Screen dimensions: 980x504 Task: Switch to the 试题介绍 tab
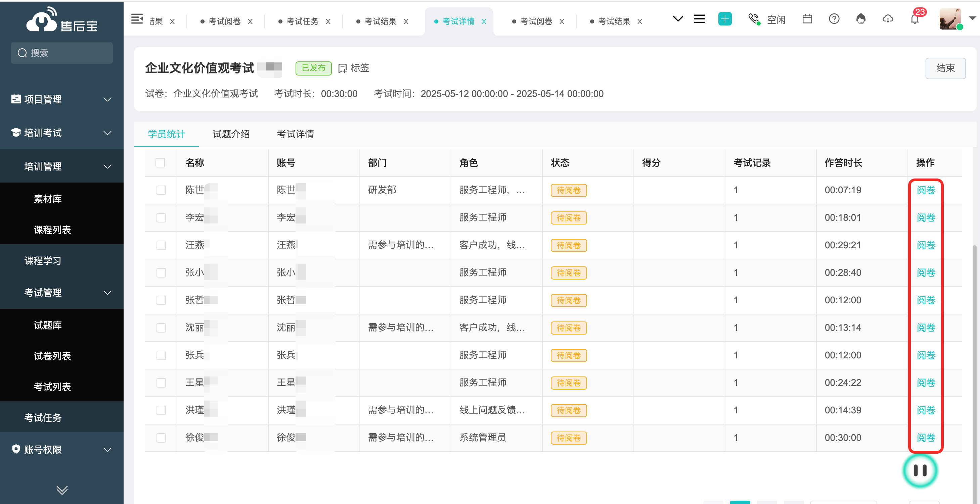(x=230, y=134)
